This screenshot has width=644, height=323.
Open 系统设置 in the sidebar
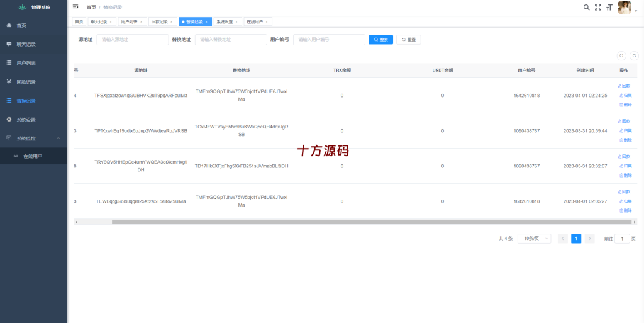tap(34, 120)
